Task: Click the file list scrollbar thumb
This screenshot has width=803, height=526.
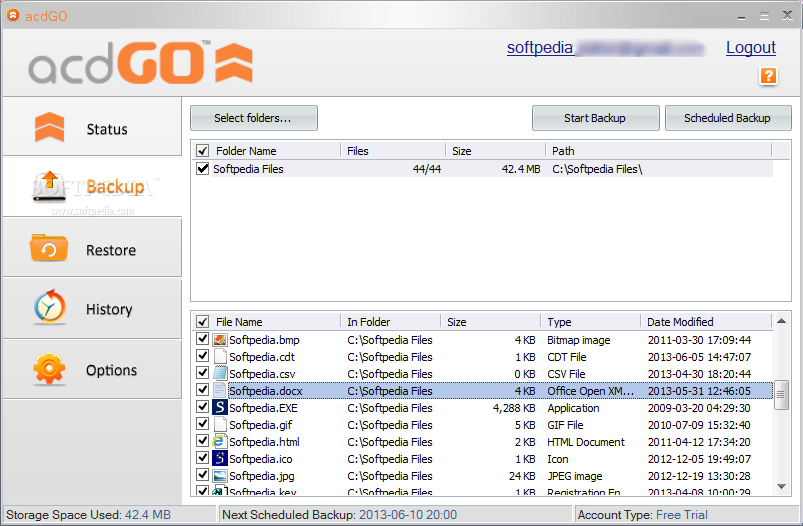Action: tap(781, 394)
